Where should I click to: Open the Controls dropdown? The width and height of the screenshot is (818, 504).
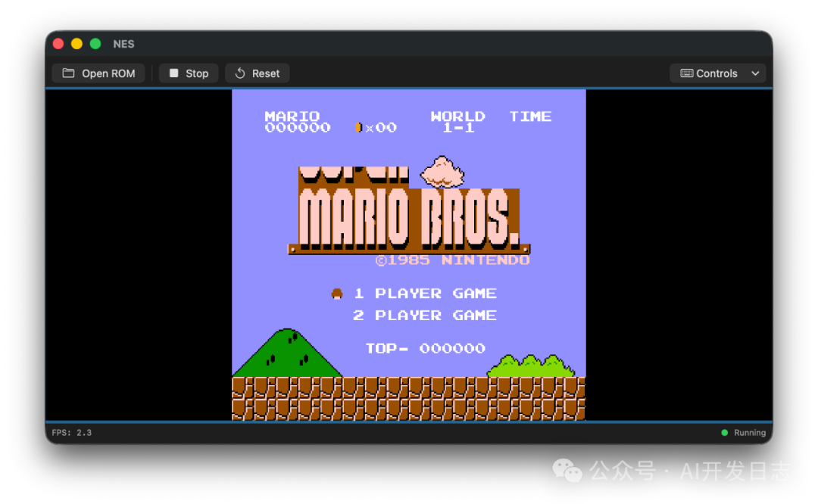point(717,73)
